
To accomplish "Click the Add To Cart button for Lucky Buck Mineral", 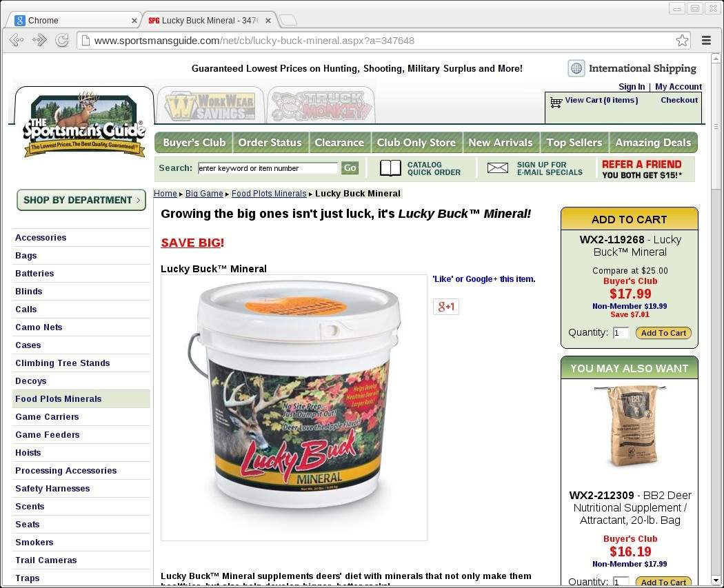I will (663, 333).
